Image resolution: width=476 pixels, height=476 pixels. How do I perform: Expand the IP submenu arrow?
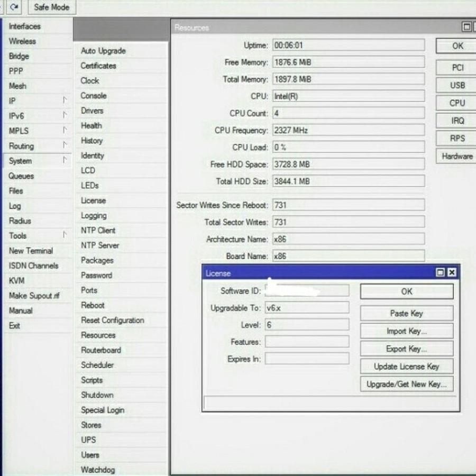(x=65, y=100)
